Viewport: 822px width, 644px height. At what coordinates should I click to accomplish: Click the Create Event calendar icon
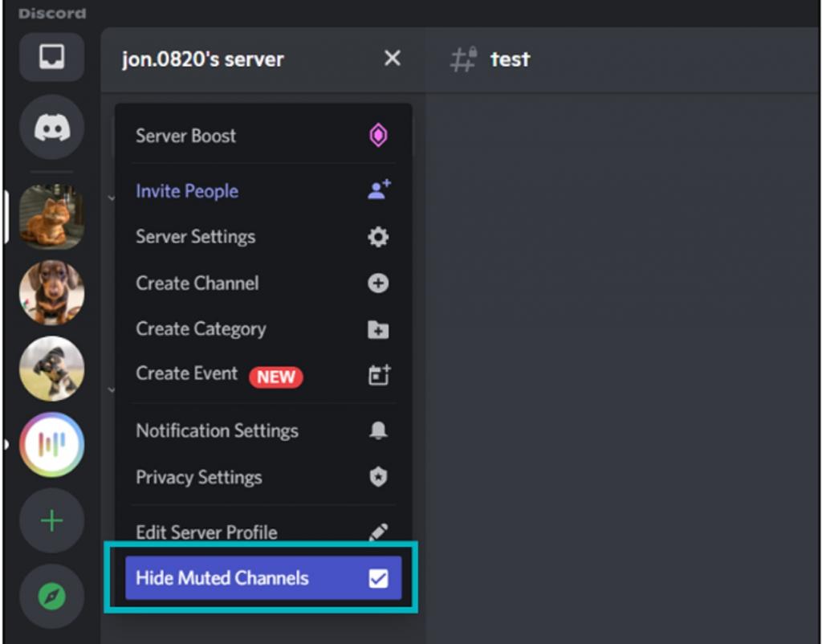[x=379, y=375]
